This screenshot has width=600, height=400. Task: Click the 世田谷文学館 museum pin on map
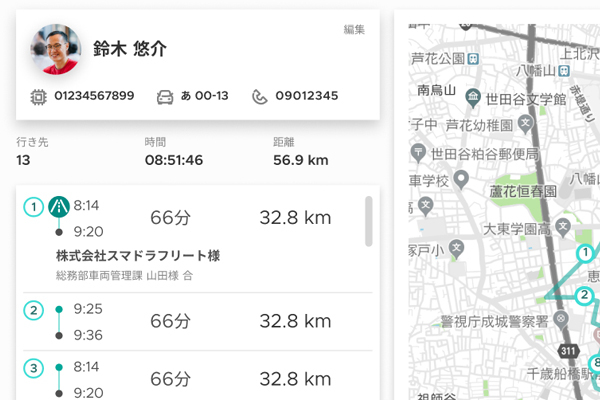[x=473, y=98]
